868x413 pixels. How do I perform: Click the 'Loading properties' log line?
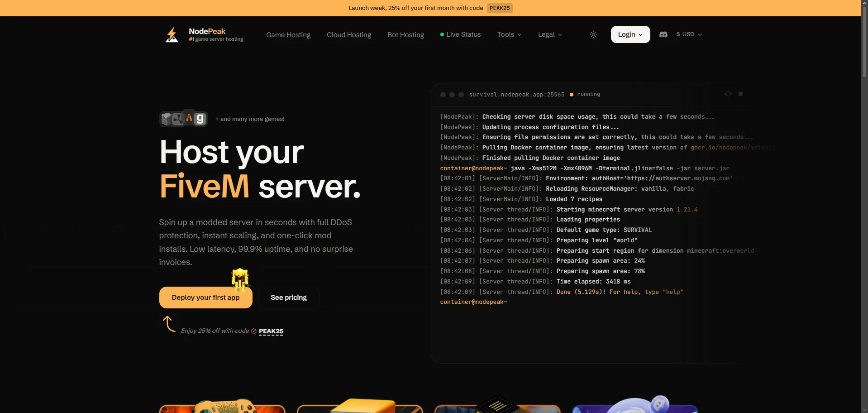530,220
